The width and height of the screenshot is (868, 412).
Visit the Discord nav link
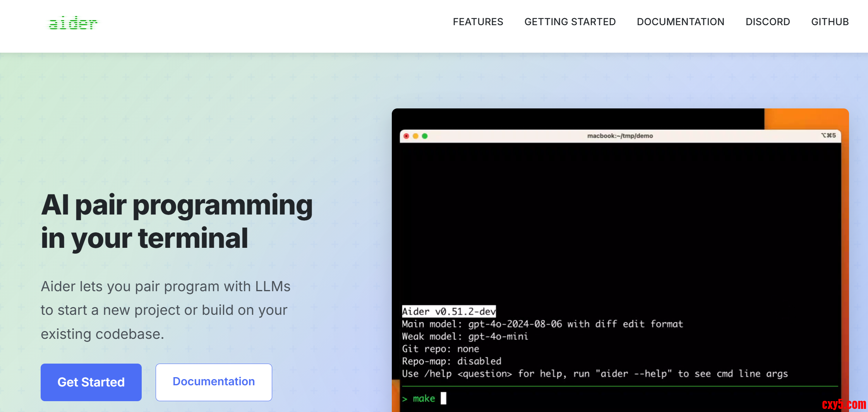tap(768, 22)
